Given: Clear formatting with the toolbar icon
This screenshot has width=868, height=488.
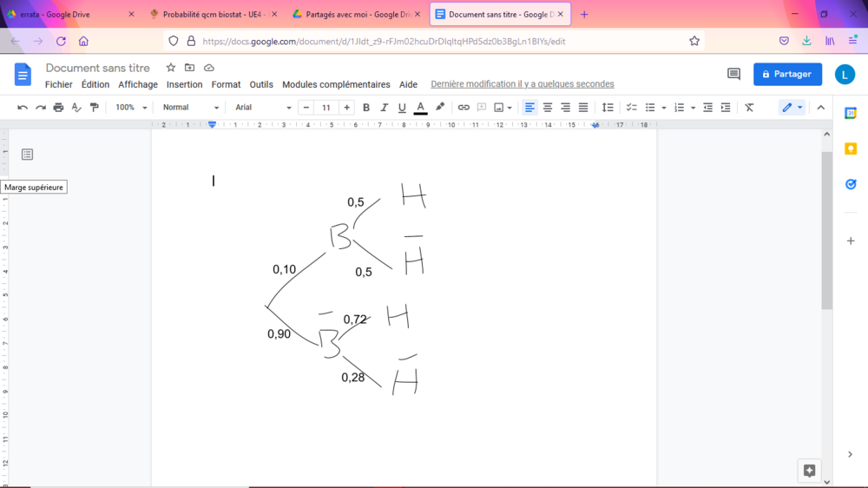Looking at the screenshot, I should (749, 108).
